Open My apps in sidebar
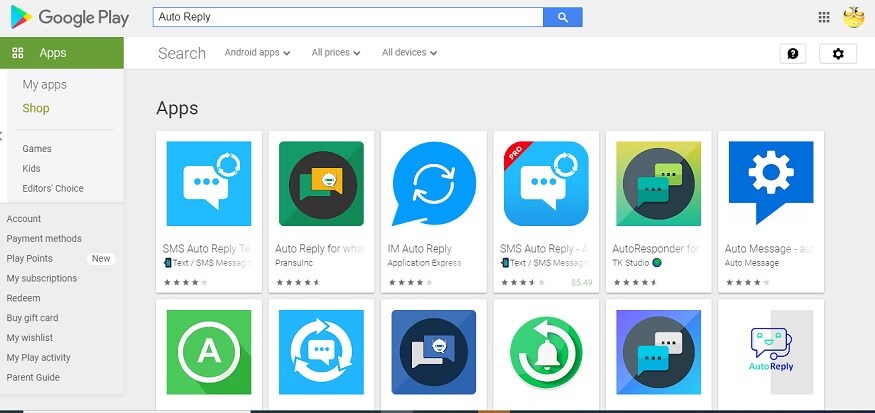This screenshot has width=875, height=413. pyautogui.click(x=45, y=85)
